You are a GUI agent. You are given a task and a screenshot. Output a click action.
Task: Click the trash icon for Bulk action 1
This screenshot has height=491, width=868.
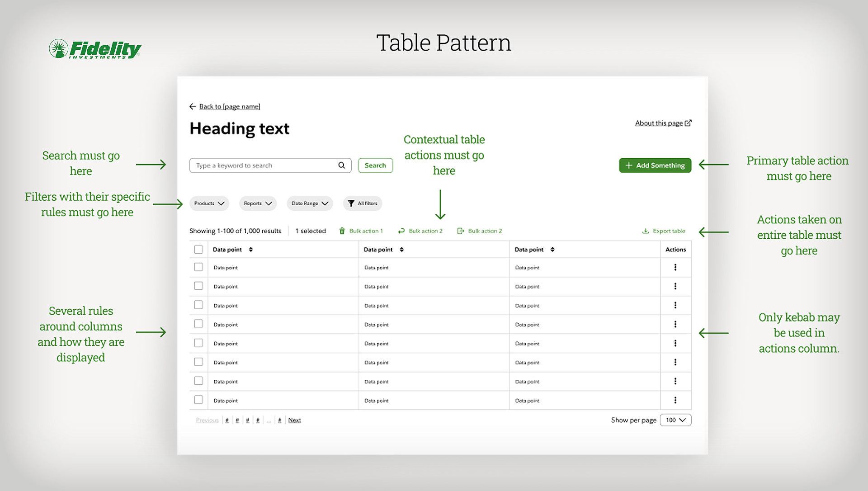click(342, 231)
